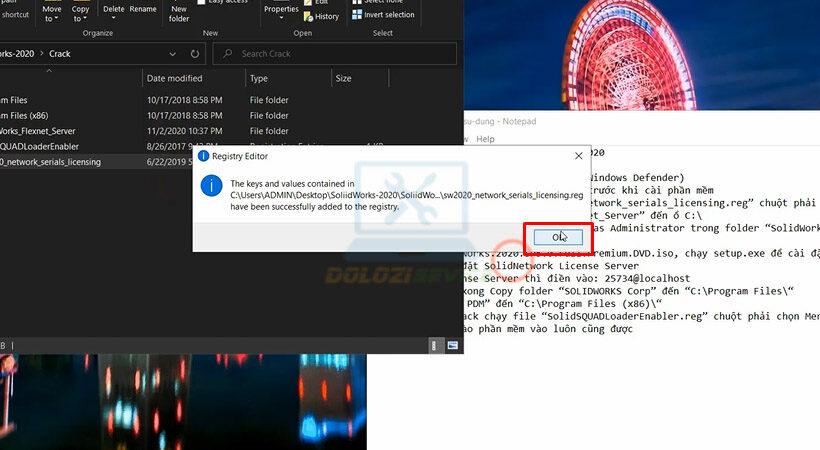Sort files by Date modified column

click(x=174, y=78)
